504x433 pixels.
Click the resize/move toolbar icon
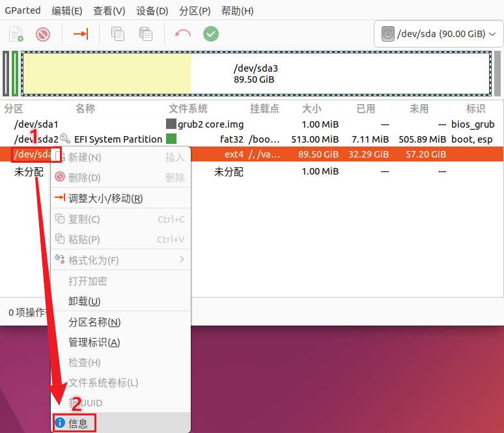(x=80, y=34)
